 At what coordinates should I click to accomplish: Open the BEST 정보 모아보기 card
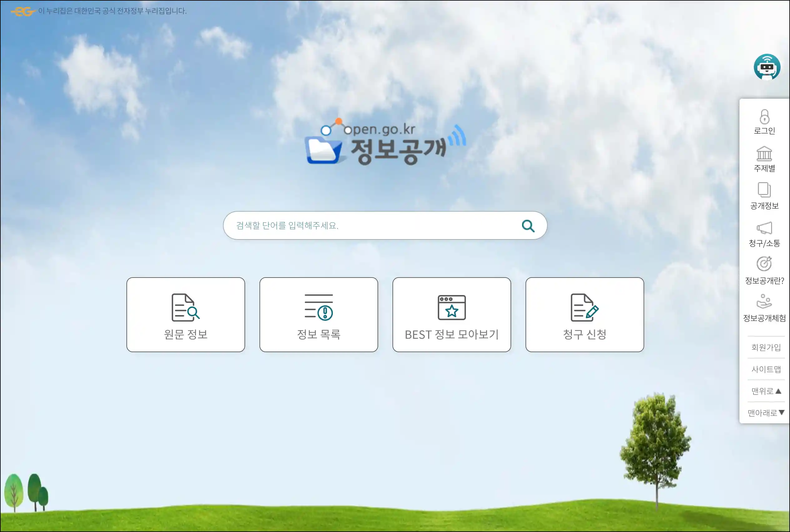pos(452,314)
